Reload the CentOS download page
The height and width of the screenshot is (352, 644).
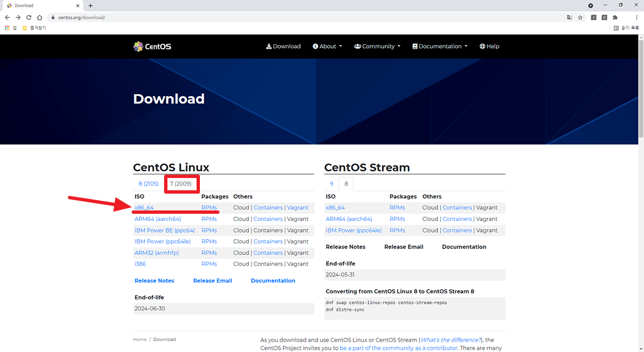[x=29, y=18]
